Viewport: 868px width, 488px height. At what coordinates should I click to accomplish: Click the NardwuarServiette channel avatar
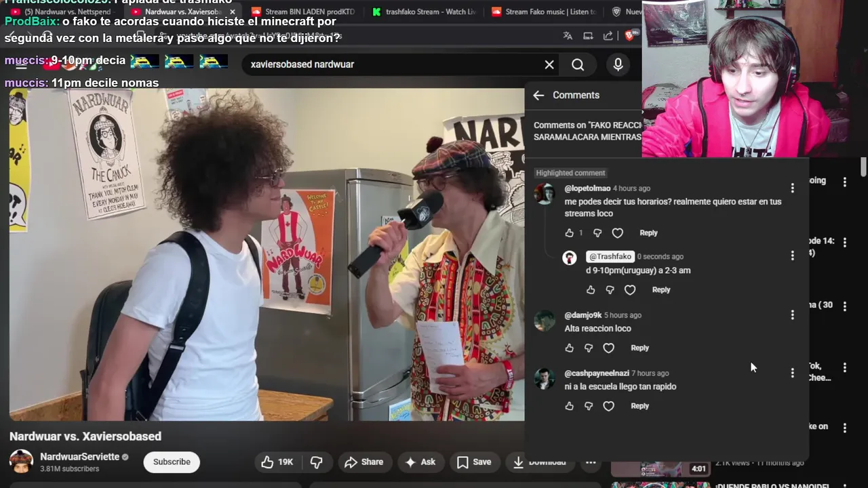pyautogui.click(x=21, y=462)
